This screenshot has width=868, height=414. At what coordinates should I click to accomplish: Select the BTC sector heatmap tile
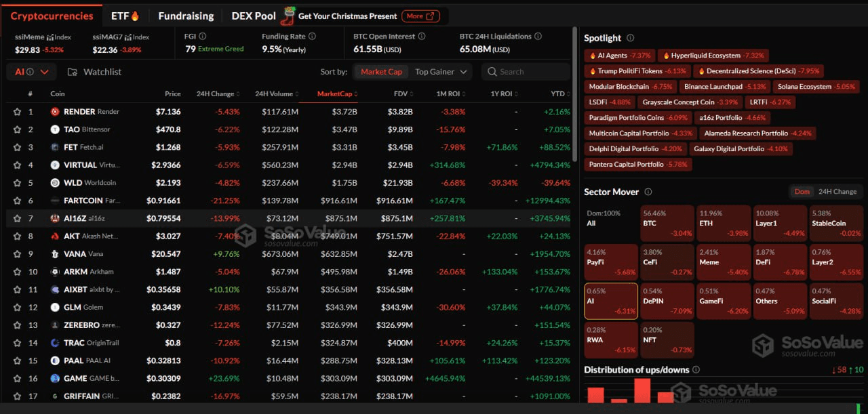point(667,223)
